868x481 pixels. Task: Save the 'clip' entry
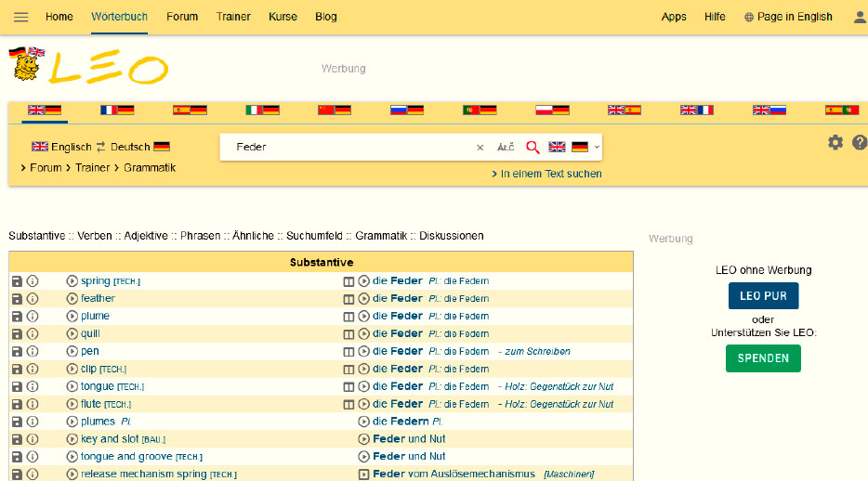click(17, 369)
